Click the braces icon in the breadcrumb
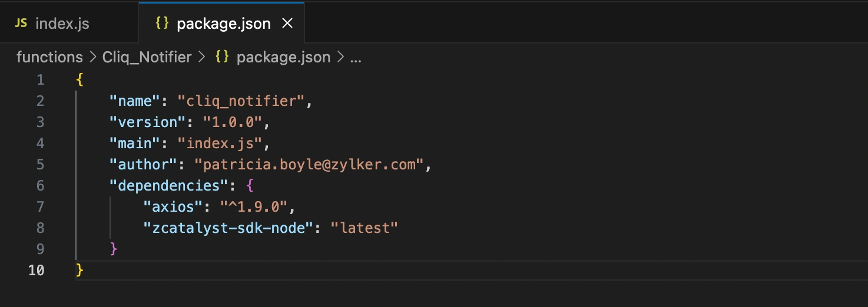Viewport: 868px width, 307px height. pos(222,57)
